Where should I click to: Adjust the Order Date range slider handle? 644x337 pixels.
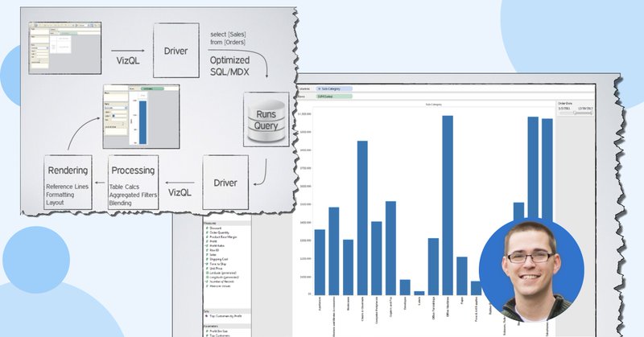[574, 113]
